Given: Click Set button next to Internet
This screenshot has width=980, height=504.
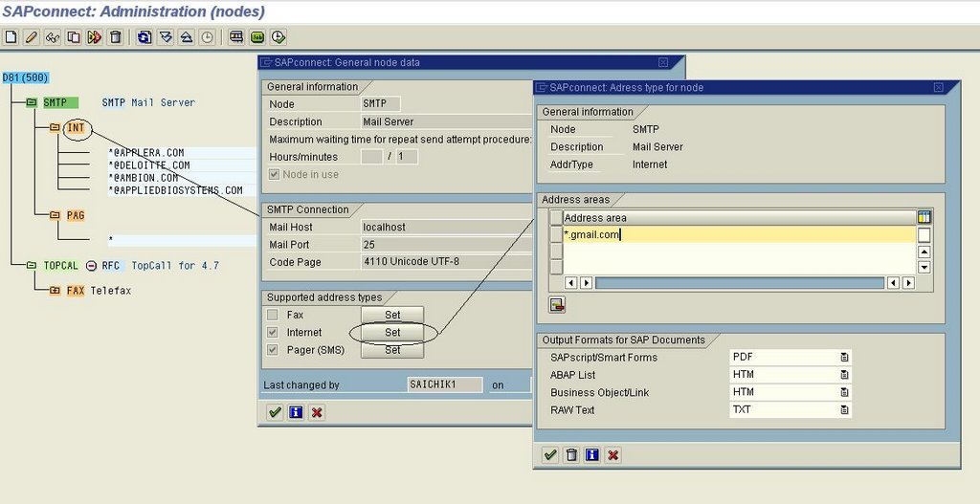Looking at the screenshot, I should pos(392,332).
